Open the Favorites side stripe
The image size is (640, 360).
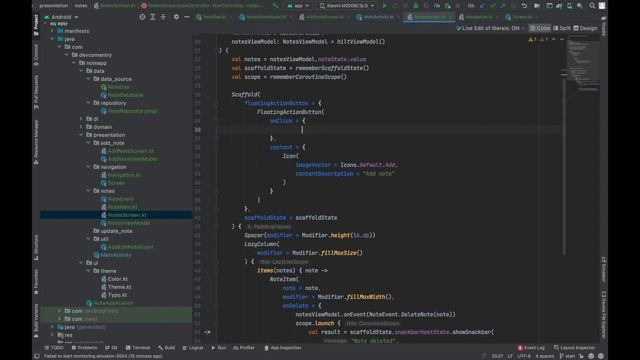point(36,282)
